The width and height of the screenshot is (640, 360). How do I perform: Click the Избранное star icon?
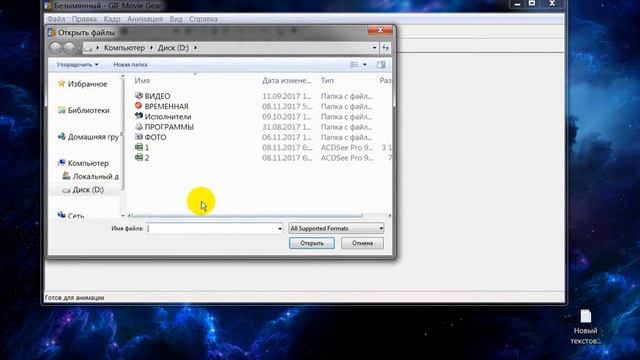(62, 83)
